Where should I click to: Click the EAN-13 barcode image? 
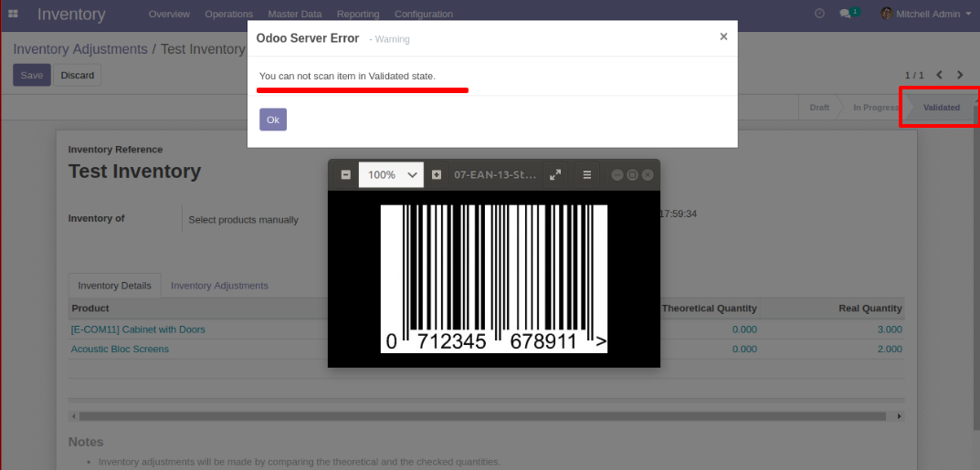point(494,278)
